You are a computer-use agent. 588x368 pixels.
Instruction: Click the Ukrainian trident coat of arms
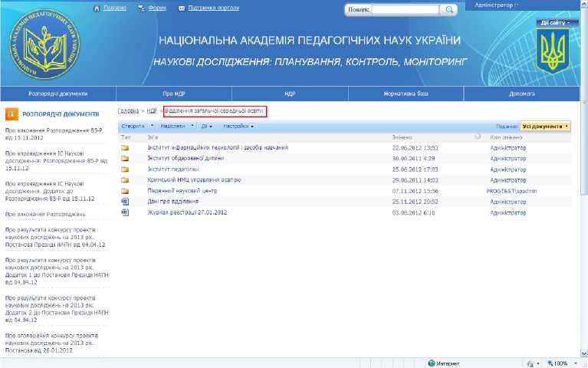[553, 51]
